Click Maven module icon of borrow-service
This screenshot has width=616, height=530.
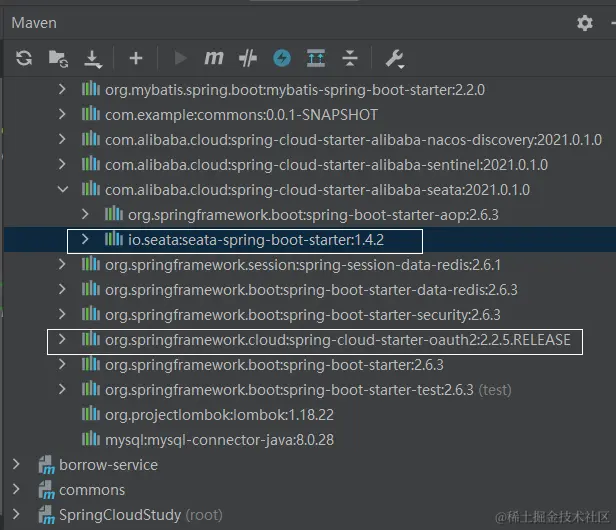coord(47,465)
